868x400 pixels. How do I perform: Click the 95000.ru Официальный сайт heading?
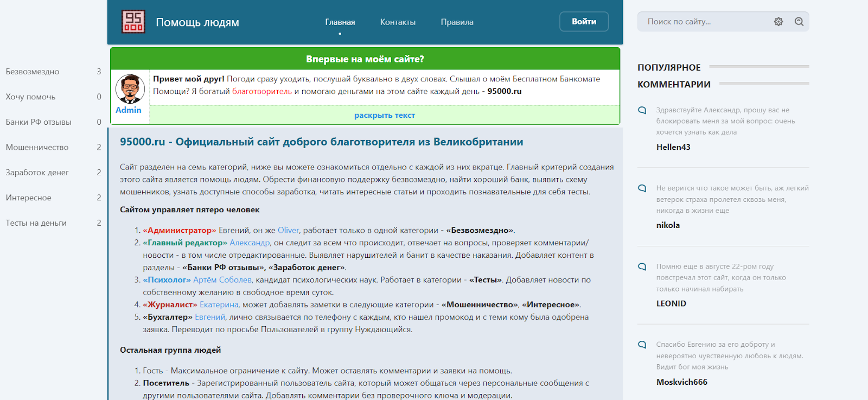[x=322, y=142]
